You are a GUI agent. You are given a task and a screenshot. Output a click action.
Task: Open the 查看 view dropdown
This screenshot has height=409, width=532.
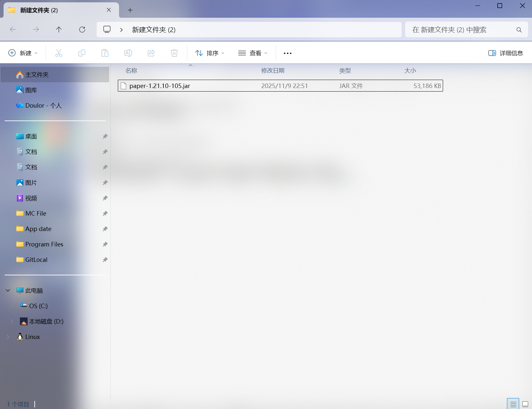click(253, 53)
